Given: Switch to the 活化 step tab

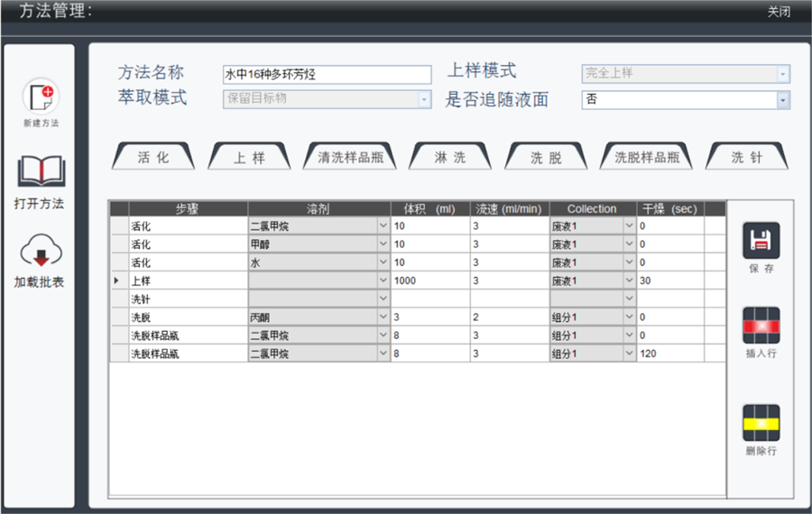Looking at the screenshot, I should [152, 157].
